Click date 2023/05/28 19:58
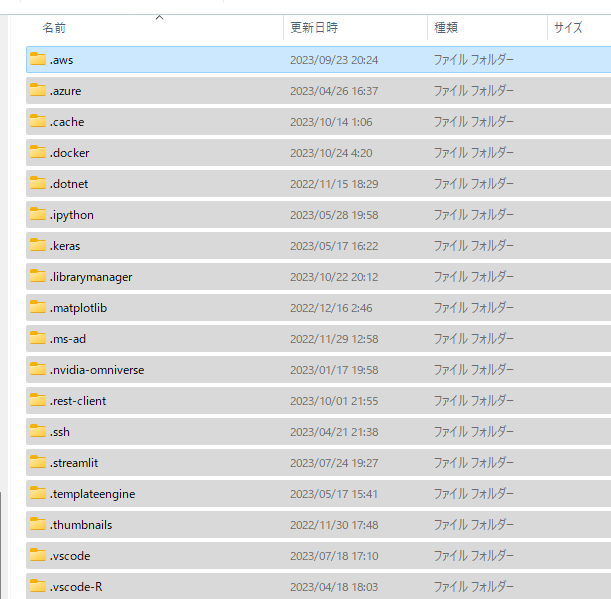Viewport: 611px width, 599px height. pyautogui.click(x=334, y=215)
